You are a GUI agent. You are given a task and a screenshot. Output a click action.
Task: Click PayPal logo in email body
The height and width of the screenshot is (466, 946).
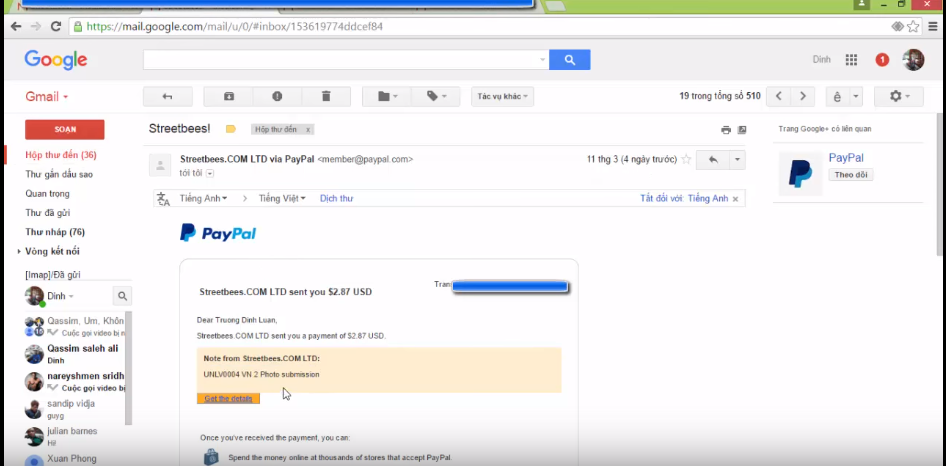[218, 233]
